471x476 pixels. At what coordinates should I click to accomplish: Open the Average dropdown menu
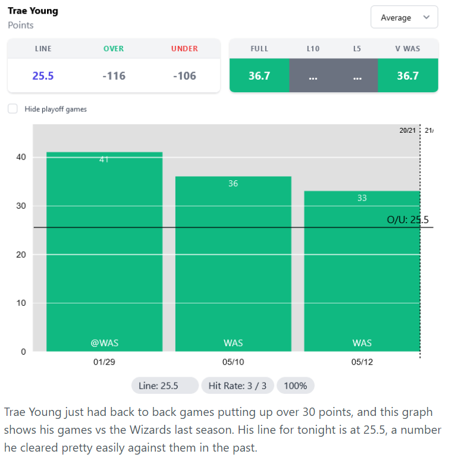pos(404,17)
